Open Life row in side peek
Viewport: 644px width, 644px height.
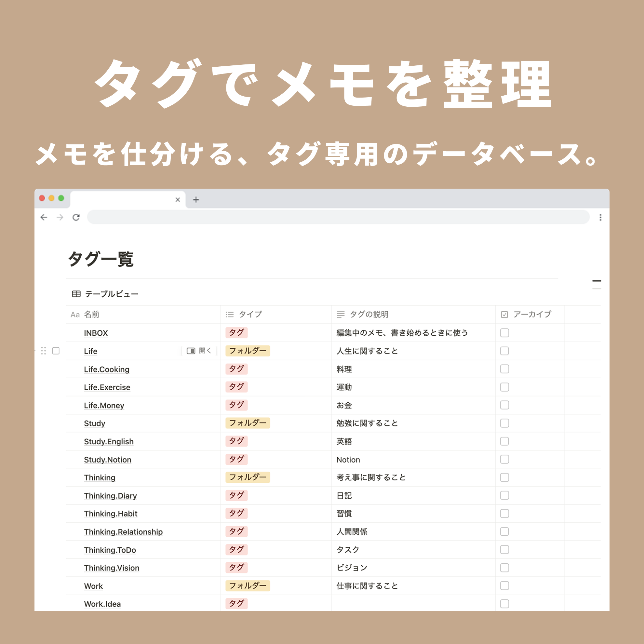199,351
